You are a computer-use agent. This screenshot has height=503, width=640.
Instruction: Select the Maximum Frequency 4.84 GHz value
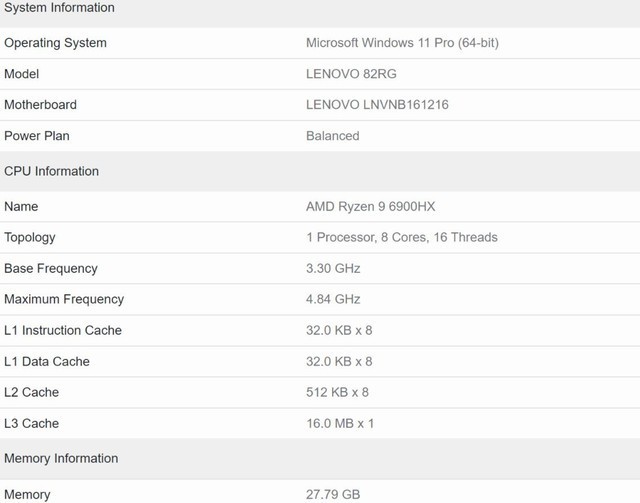pos(333,299)
